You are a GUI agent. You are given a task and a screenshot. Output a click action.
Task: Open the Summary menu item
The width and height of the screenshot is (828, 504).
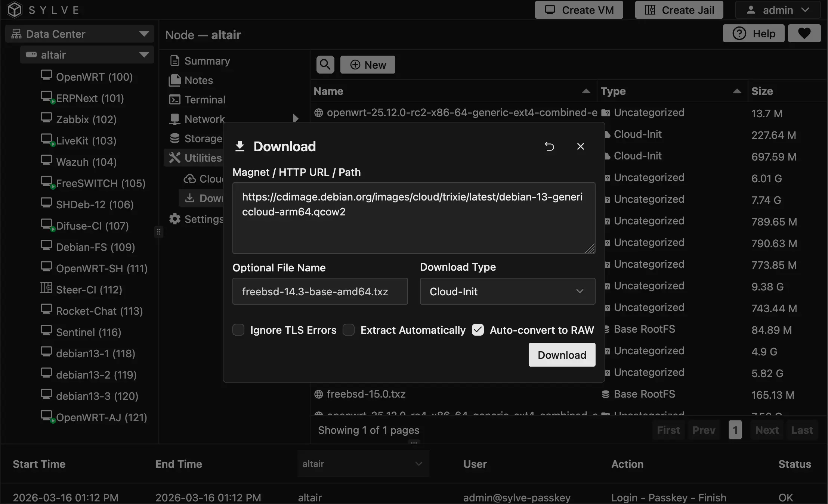pos(207,61)
